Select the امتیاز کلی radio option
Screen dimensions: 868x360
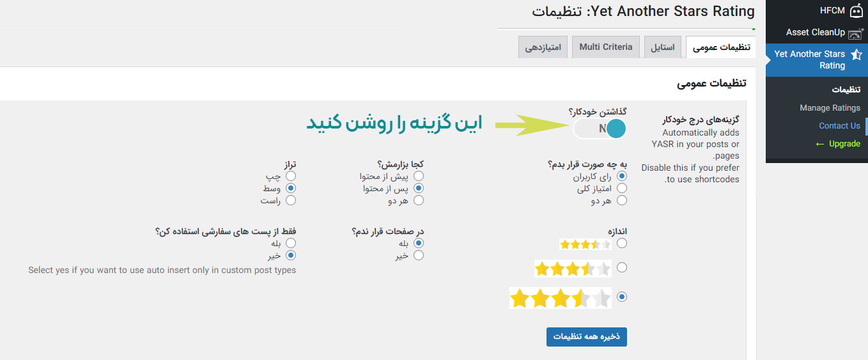622,188
